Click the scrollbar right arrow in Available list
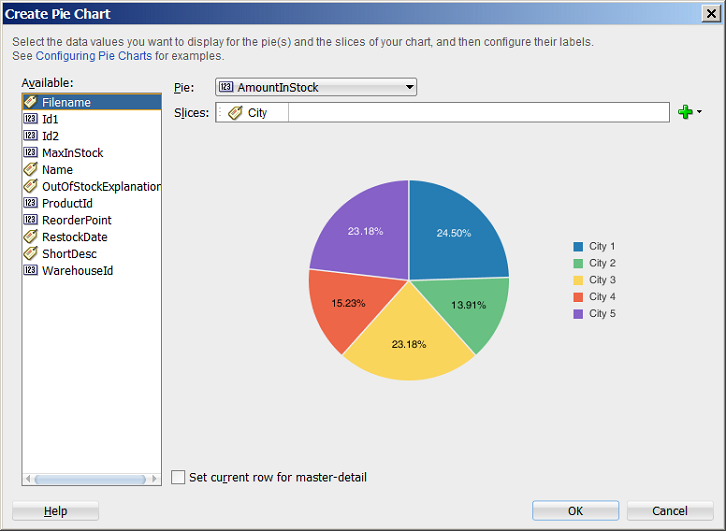Screen dimensions: 726x531 click(155, 479)
